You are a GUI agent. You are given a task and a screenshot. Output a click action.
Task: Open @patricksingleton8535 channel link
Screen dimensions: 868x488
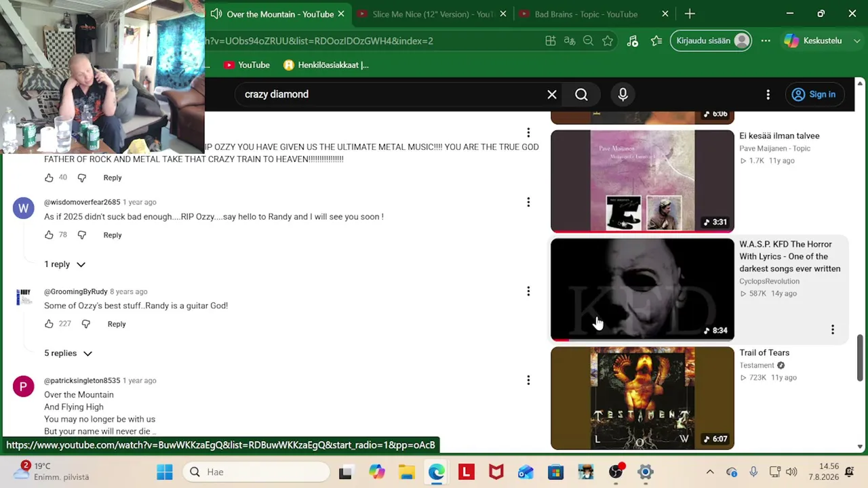(82, 380)
